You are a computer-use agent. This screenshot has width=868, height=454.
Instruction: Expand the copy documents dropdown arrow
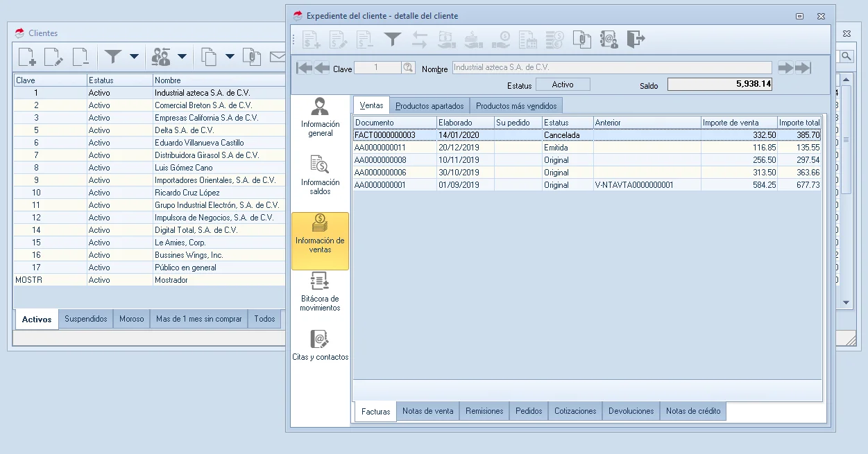pyautogui.click(x=230, y=57)
